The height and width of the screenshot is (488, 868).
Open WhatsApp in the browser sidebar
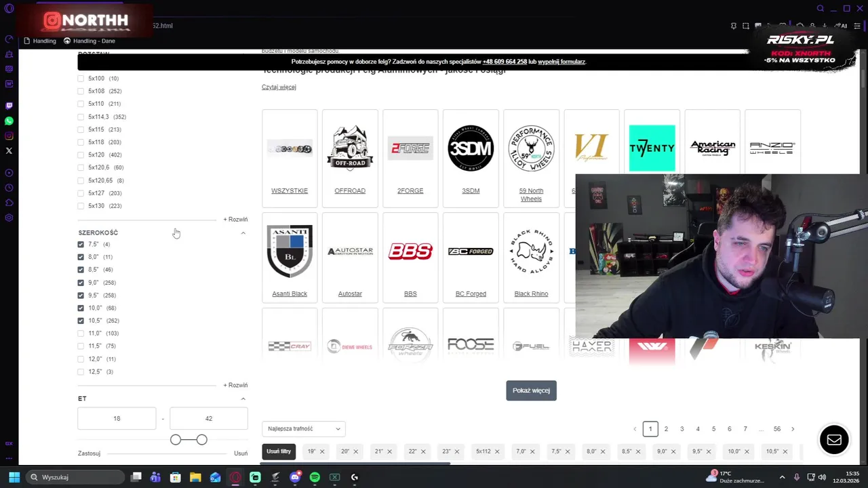pyautogui.click(x=9, y=121)
